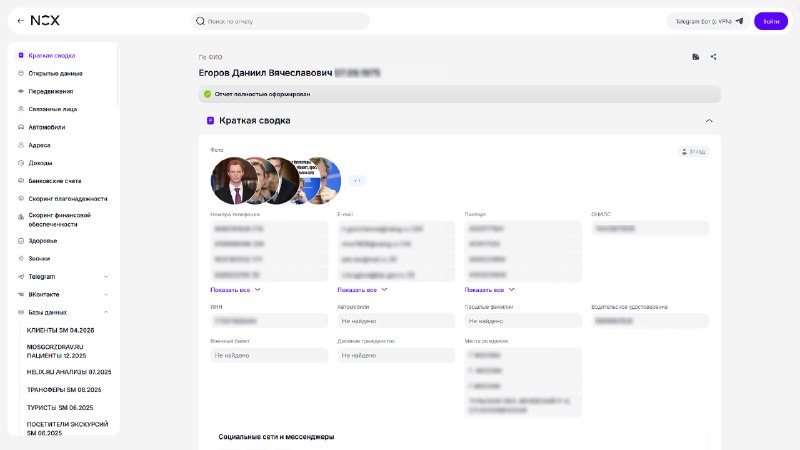Click the Автомобили Не найдено field
800x450 pixels.
pyautogui.click(x=396, y=321)
